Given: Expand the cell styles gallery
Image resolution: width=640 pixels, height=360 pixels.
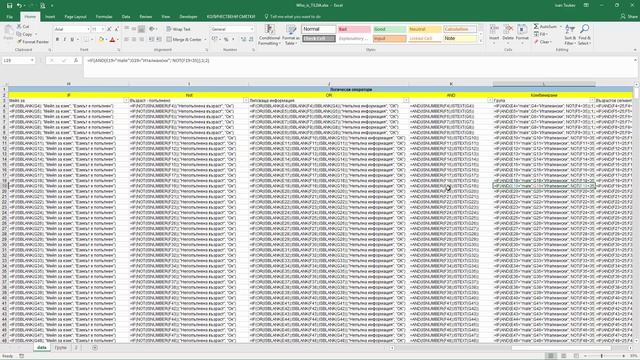Looking at the screenshot, I should click(480, 41).
